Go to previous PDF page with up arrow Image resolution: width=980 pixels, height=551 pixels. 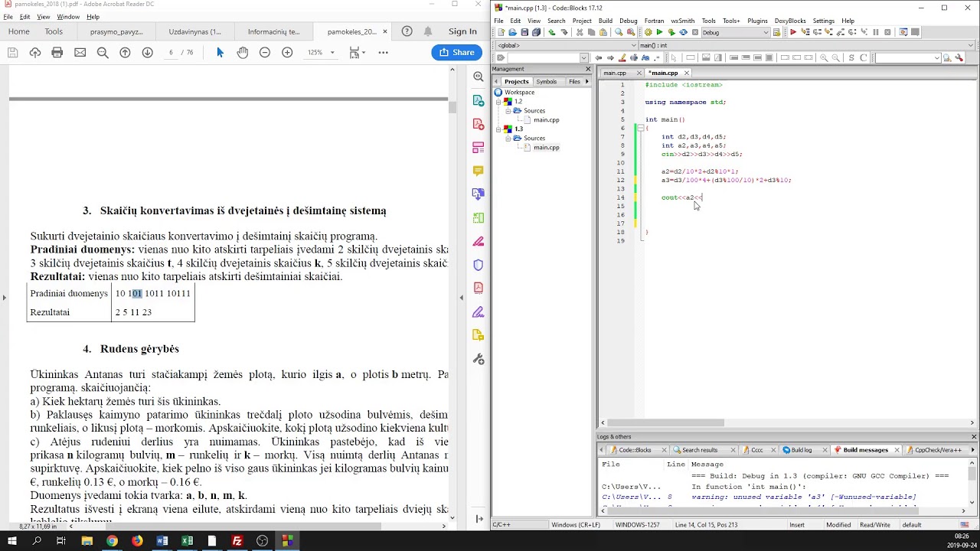tap(125, 52)
